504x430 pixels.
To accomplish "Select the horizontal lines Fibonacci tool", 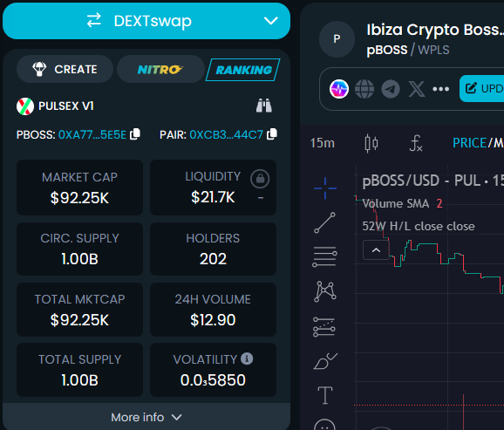I will 325,256.
